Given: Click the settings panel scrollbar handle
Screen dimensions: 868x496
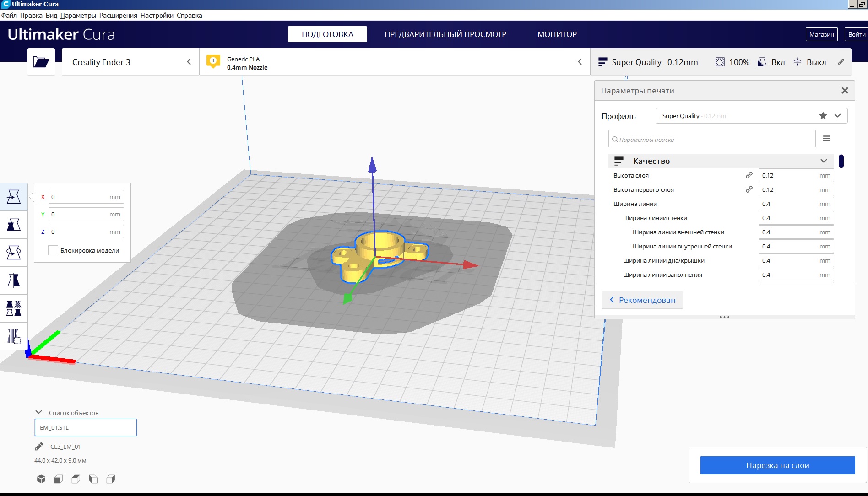Looking at the screenshot, I should [841, 161].
